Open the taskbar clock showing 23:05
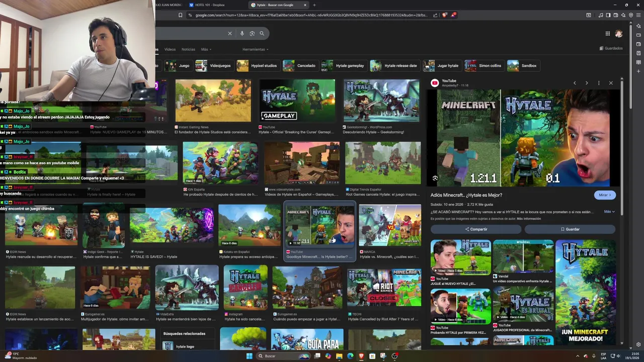 tap(631, 356)
